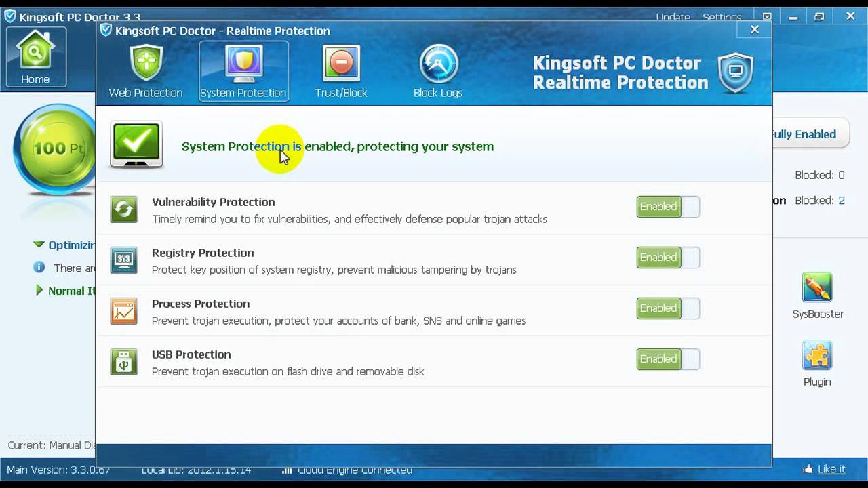The image size is (868, 488).
Task: Open Plugin in main window
Action: click(x=817, y=364)
